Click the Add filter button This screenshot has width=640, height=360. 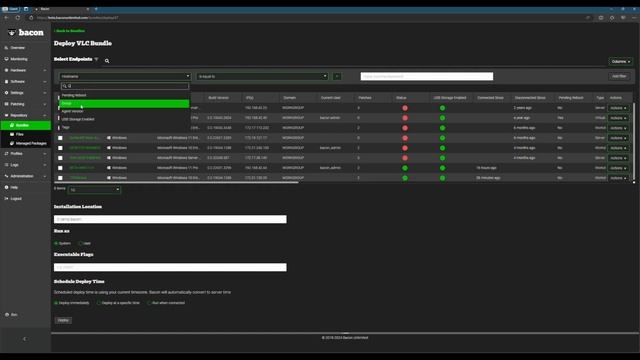coord(619,76)
